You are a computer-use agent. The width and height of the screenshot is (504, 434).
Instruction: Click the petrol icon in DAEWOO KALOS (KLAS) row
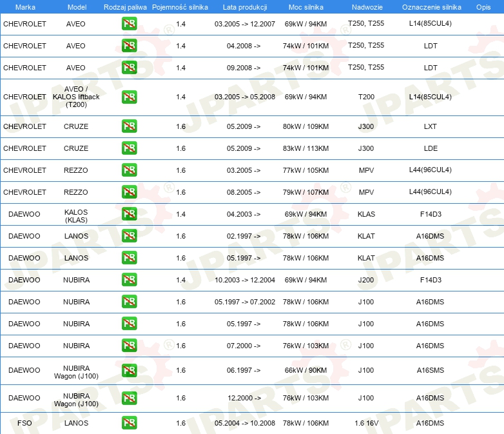(129, 214)
